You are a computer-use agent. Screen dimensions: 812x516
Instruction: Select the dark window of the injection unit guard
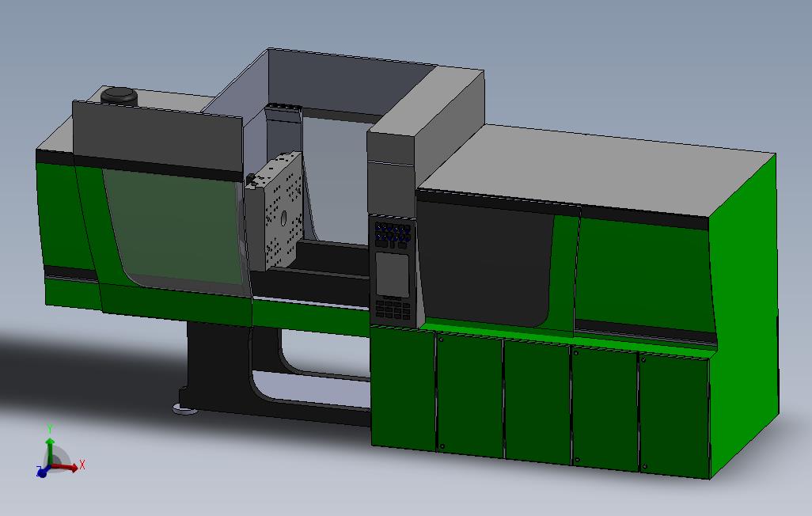coord(484,264)
